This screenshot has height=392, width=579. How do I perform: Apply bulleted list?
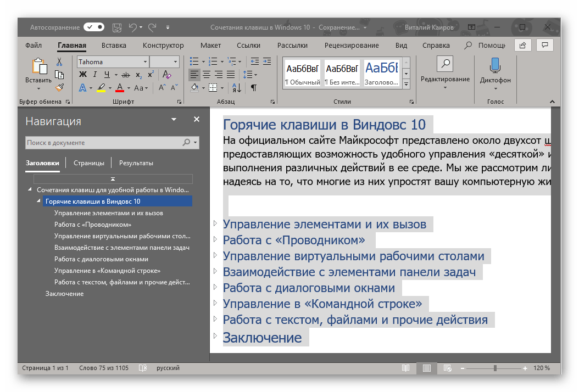coord(194,61)
